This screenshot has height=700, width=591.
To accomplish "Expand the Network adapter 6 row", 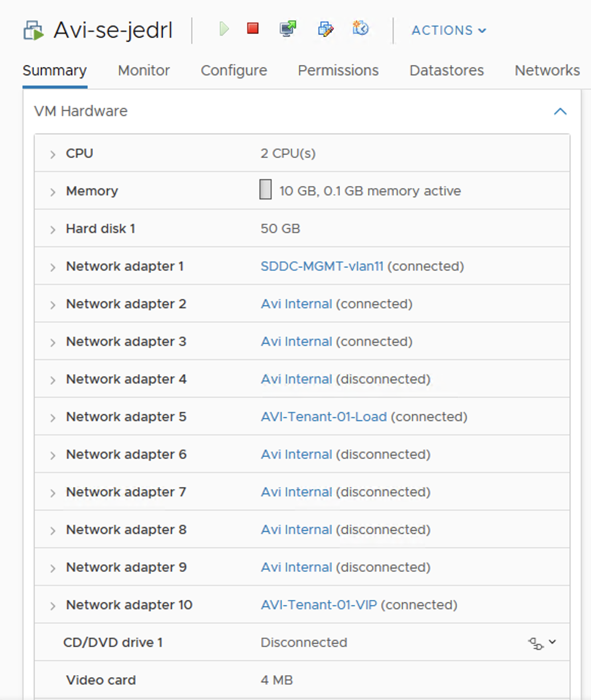I will (53, 455).
